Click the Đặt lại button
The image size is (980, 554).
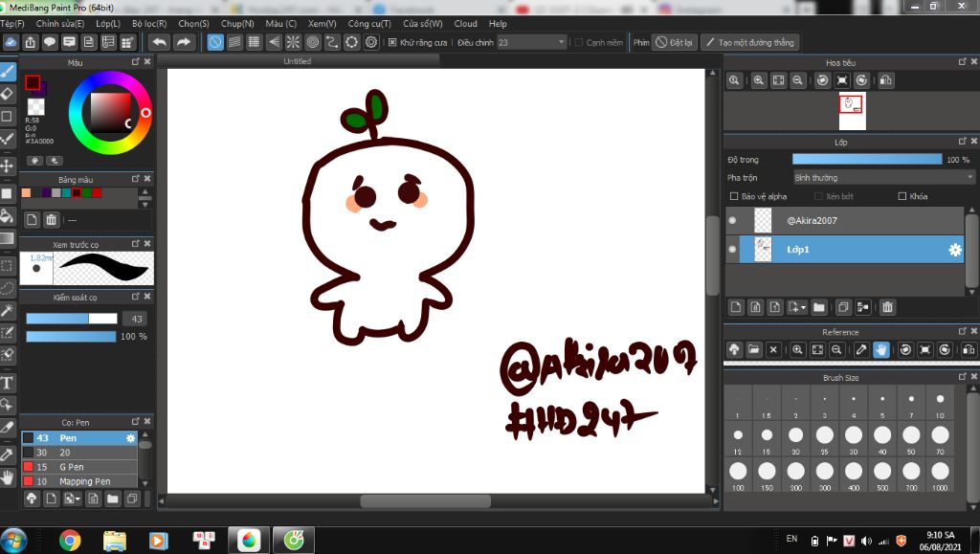[x=675, y=42]
